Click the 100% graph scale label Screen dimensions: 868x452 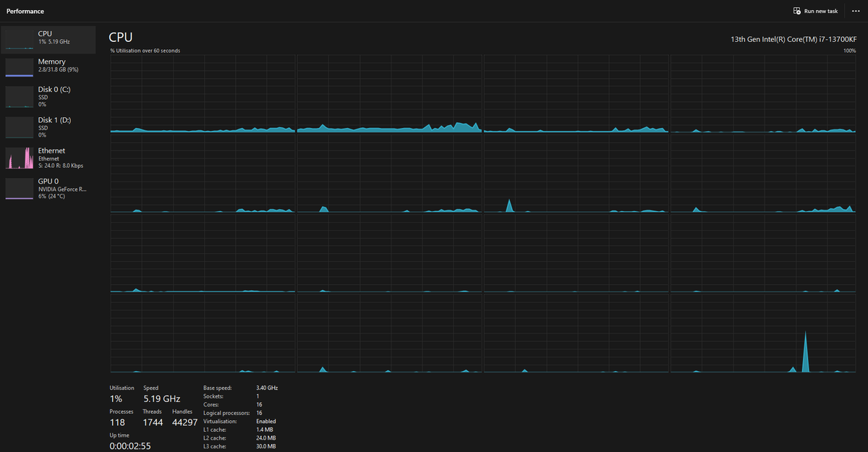pos(850,51)
